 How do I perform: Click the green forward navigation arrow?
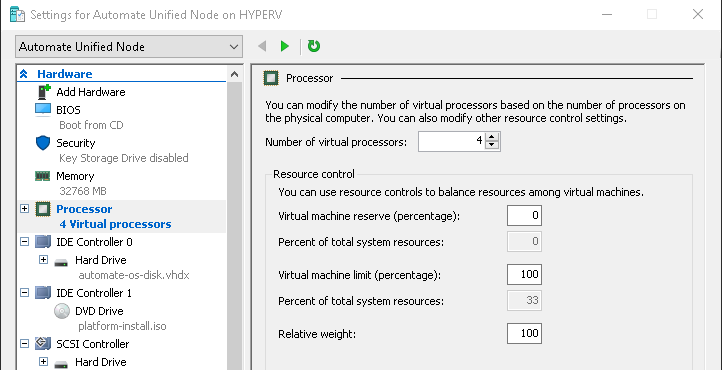285,46
